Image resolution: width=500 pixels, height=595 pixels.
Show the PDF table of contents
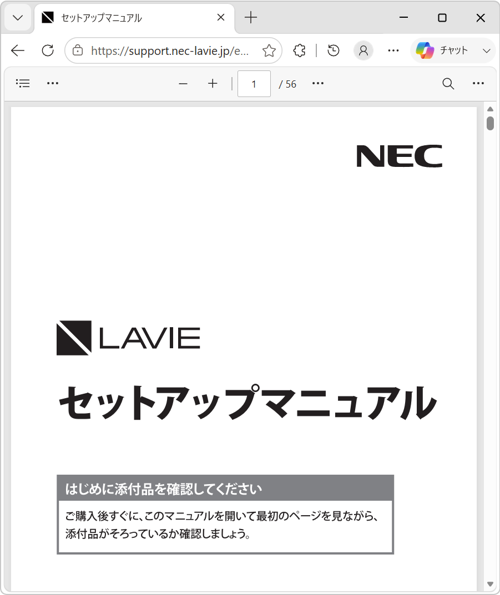click(23, 83)
